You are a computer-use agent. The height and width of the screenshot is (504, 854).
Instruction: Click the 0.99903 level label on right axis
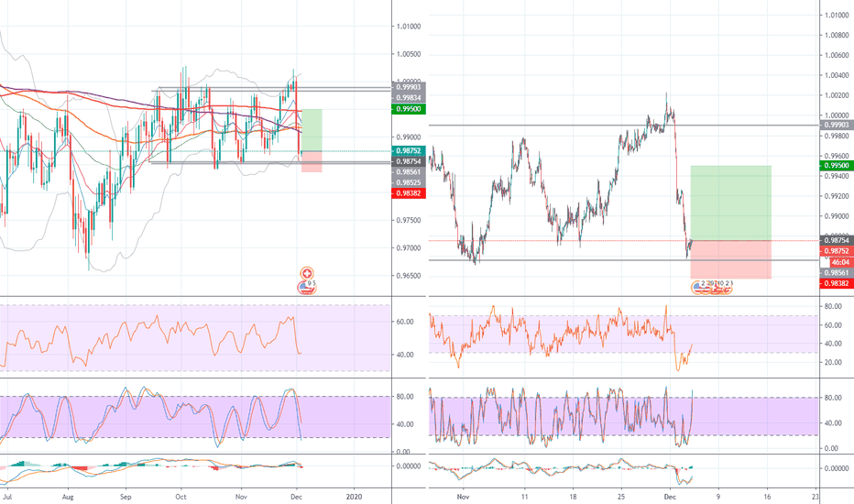pos(834,125)
